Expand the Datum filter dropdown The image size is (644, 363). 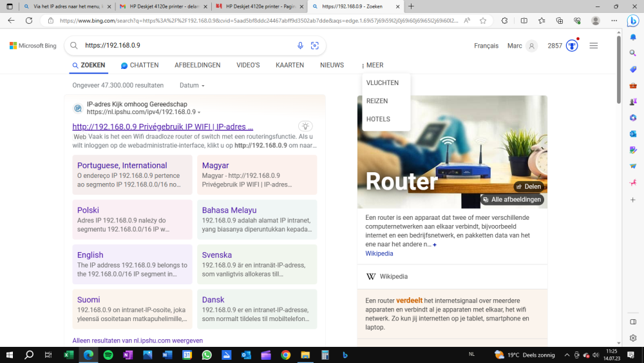[x=192, y=86]
